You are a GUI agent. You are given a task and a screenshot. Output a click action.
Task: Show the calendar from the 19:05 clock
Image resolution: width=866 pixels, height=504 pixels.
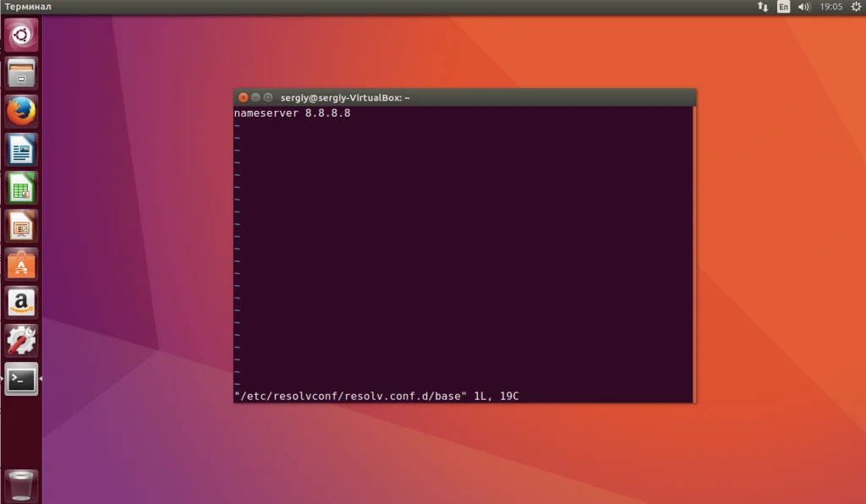(830, 7)
